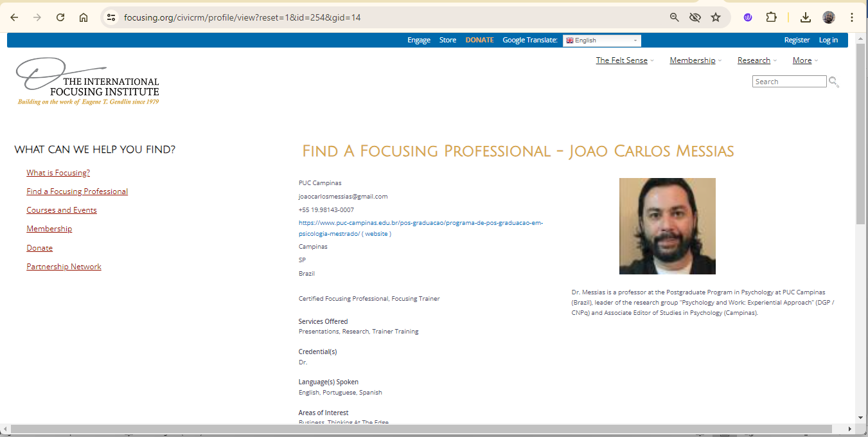This screenshot has height=437, width=868.
Task: Open the zoom magnifier icon in address bar
Action: [674, 17]
